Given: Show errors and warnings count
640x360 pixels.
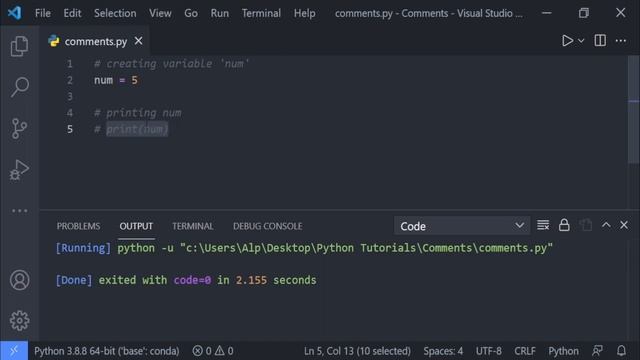Looking at the screenshot, I should (213, 351).
